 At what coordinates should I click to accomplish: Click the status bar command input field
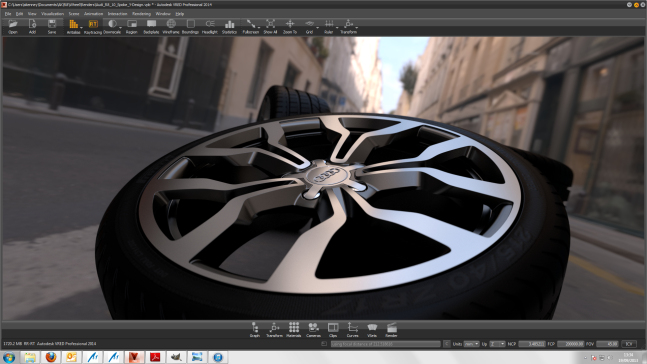point(385,344)
